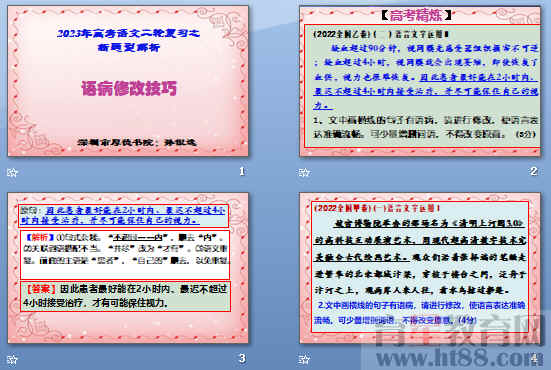Click slide number 2 label

point(533,171)
